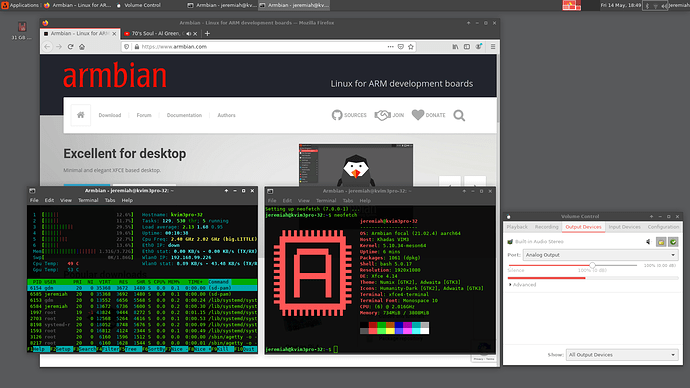Click the armbian red logo

(x=115, y=76)
